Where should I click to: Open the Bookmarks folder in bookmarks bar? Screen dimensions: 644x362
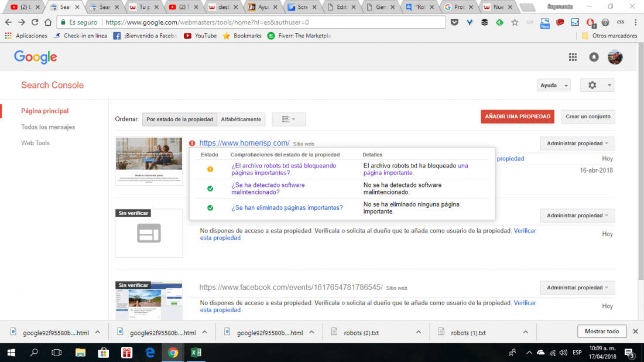coord(242,36)
